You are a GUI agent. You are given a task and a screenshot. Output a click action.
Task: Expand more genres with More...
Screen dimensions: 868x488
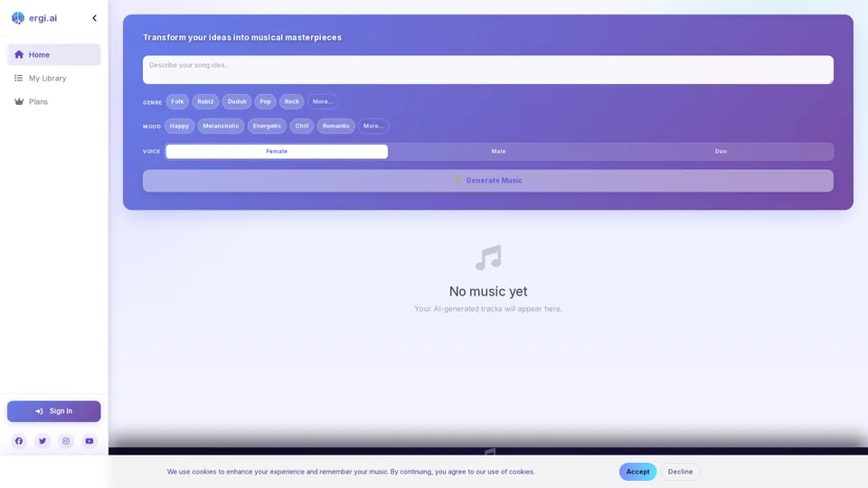click(323, 101)
